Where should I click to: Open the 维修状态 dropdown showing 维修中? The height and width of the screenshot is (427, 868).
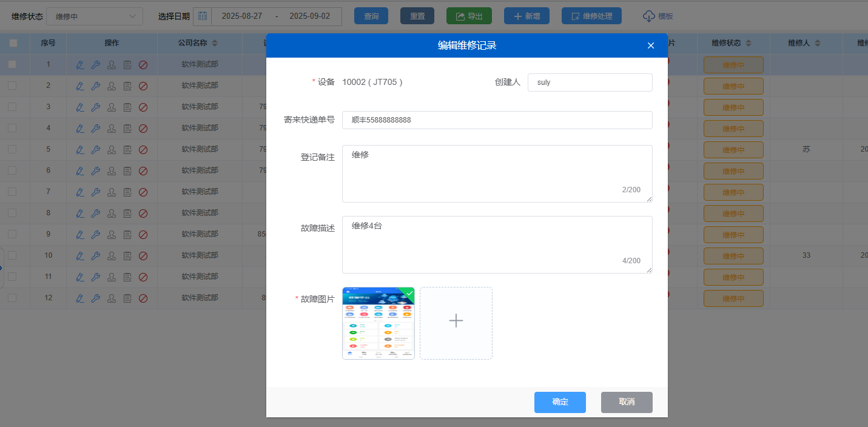tap(95, 16)
